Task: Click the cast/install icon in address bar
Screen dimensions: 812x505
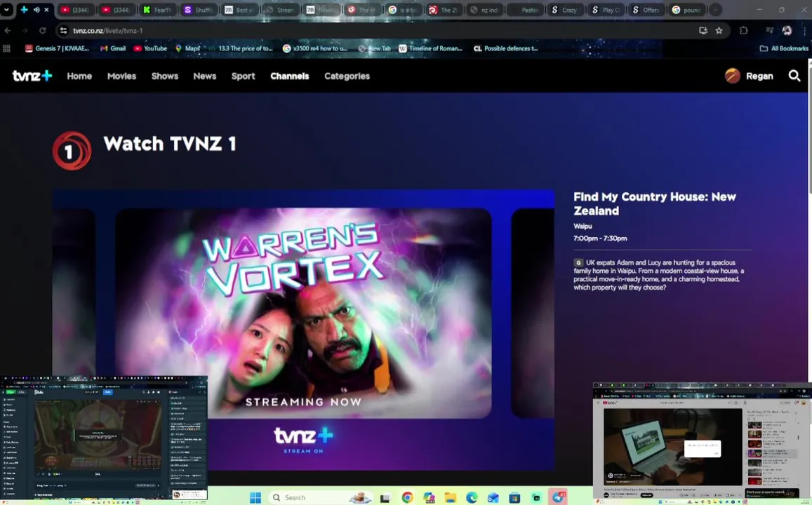Action: click(x=703, y=31)
